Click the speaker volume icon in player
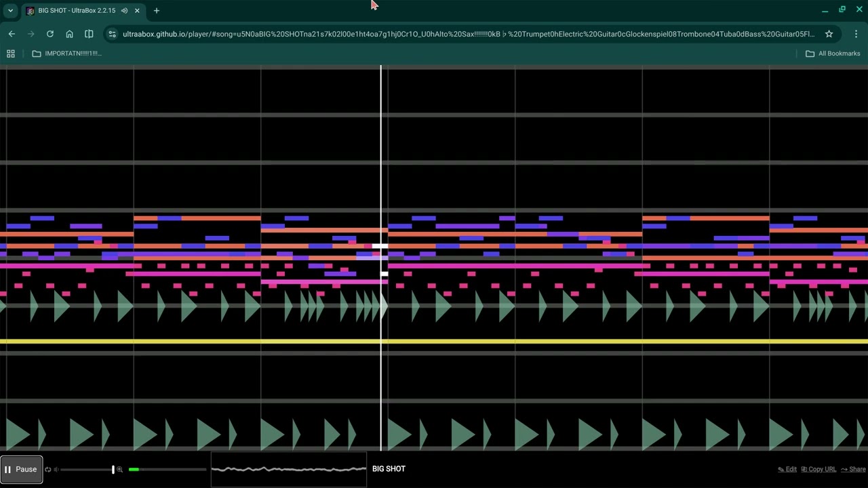Screen dimensions: 868x488 56,469
